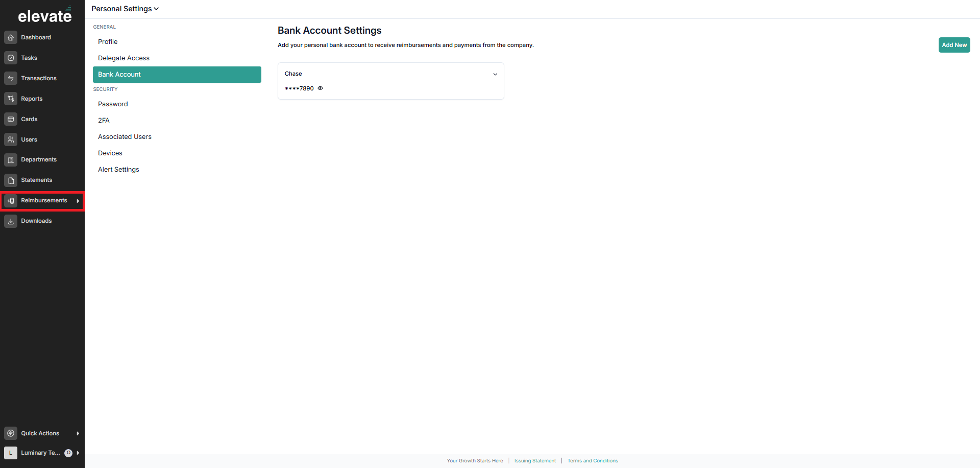
Task: Open the Departments building icon
Action: pos(11,160)
